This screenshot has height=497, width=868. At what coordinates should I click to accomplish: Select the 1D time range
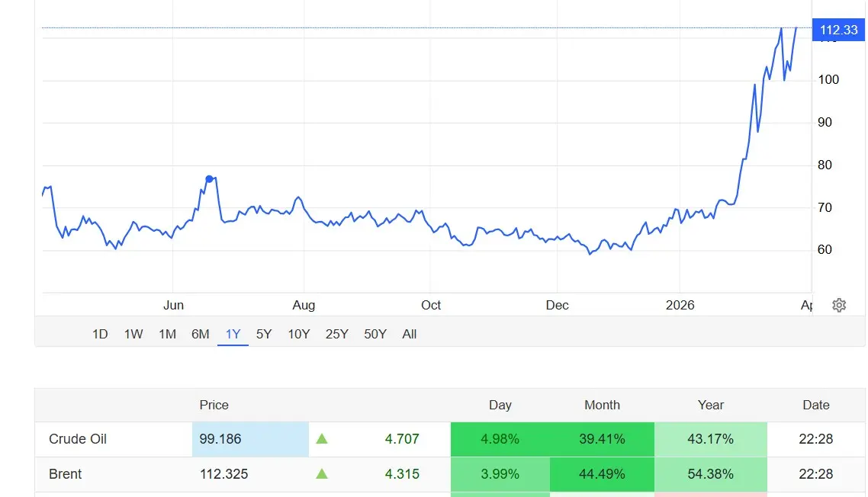(x=100, y=334)
